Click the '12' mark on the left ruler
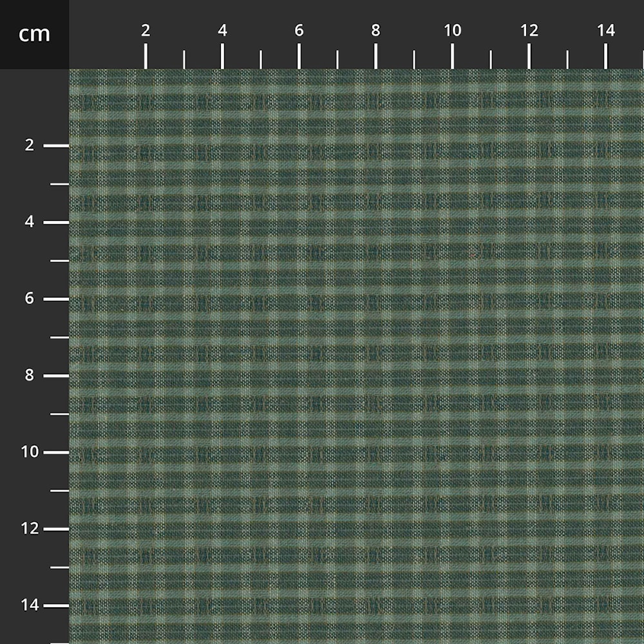 30,528
